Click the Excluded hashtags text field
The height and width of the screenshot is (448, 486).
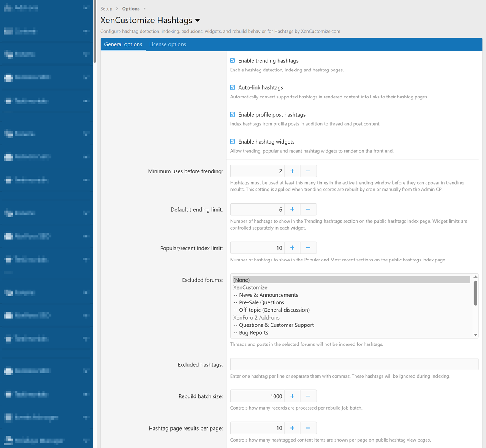pyautogui.click(x=354, y=364)
